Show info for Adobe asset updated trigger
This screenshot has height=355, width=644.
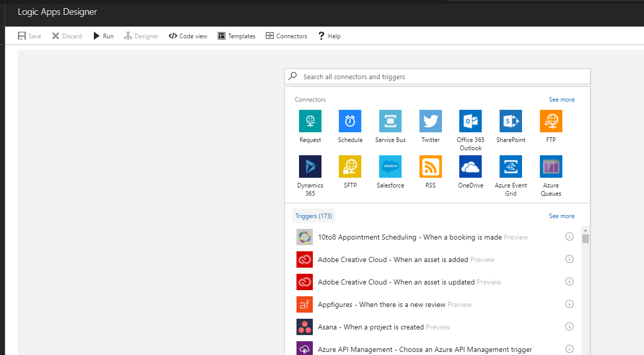point(569,281)
